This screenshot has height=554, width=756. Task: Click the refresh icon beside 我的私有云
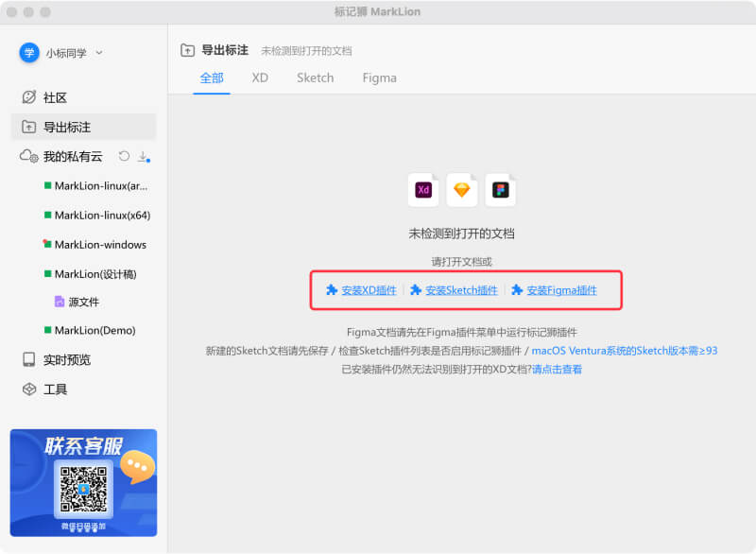[124, 156]
